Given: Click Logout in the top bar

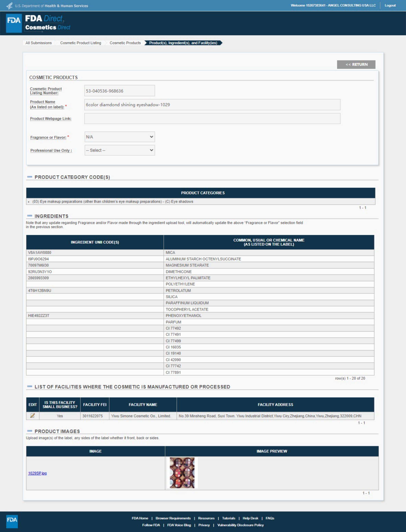Looking at the screenshot, I should point(390,5).
